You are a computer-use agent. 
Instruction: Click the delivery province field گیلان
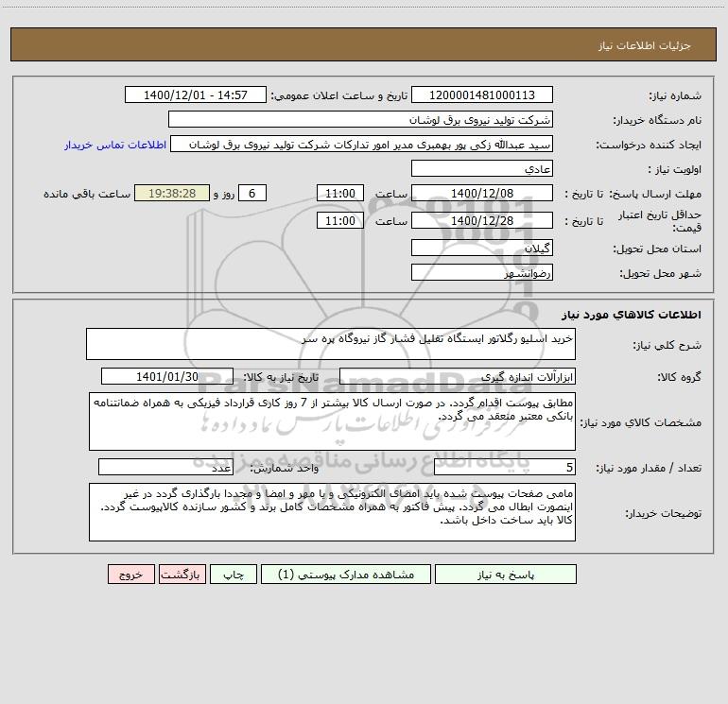[482, 248]
